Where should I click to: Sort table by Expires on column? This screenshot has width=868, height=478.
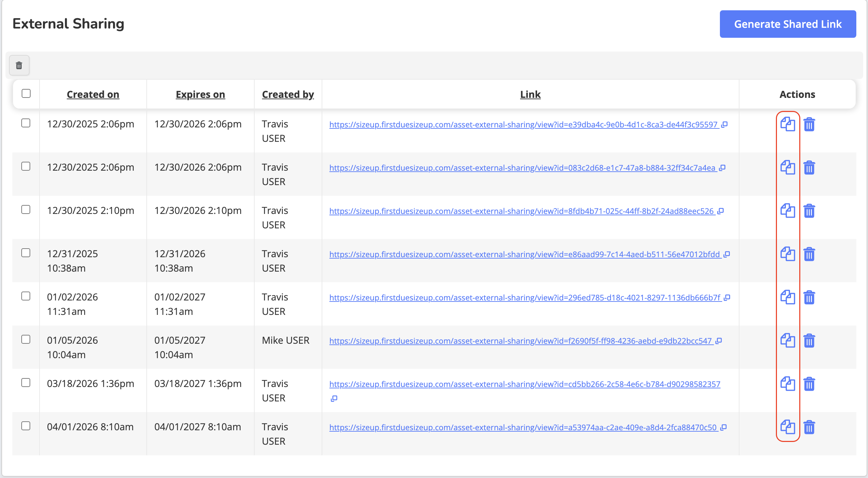tap(200, 94)
